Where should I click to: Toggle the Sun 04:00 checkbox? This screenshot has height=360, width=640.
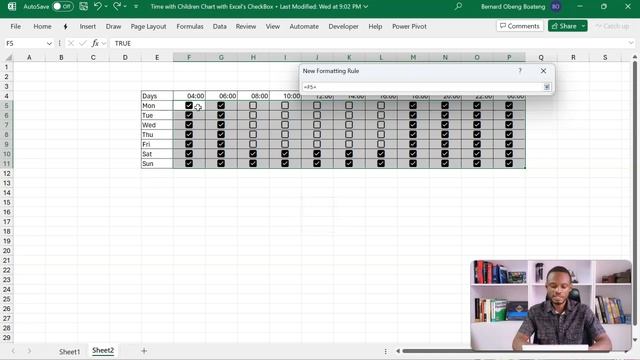(189, 163)
